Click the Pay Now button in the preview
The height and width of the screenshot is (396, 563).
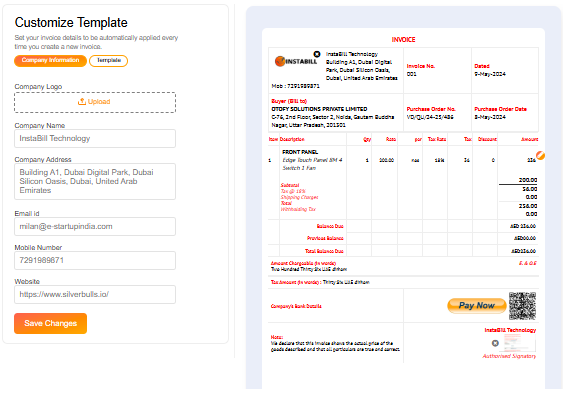(x=476, y=306)
